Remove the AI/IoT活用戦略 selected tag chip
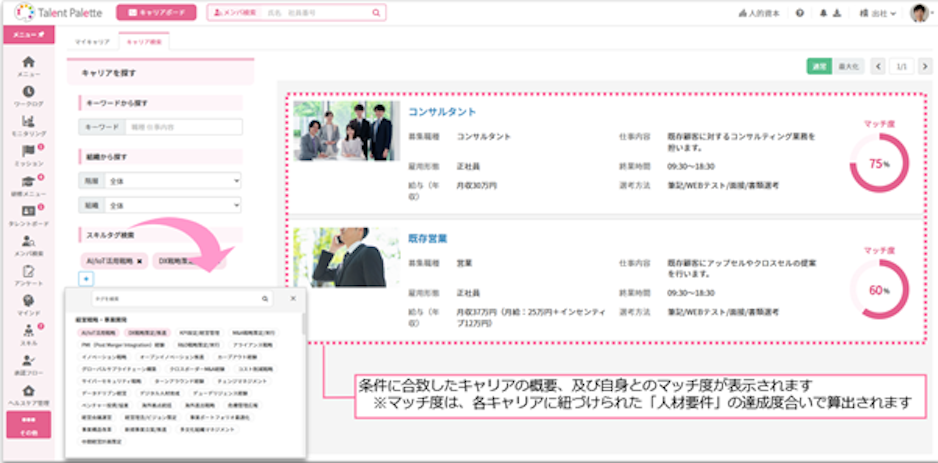 pos(139,261)
